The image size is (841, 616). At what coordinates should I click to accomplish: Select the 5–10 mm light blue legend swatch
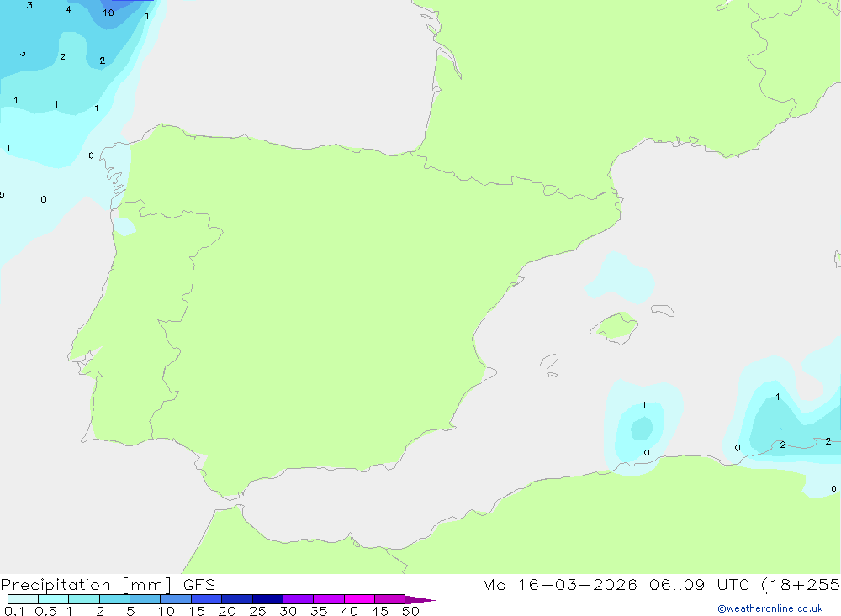point(145,599)
